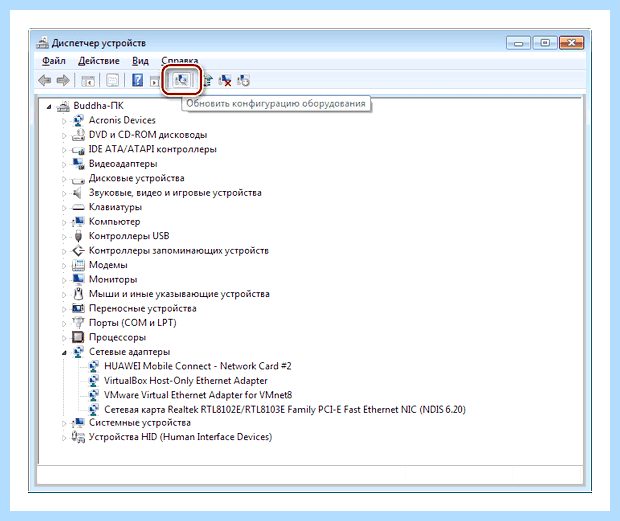Select the IDE ATA/ATAPI контроллеры label
The height and width of the screenshot is (521, 620).
[153, 149]
